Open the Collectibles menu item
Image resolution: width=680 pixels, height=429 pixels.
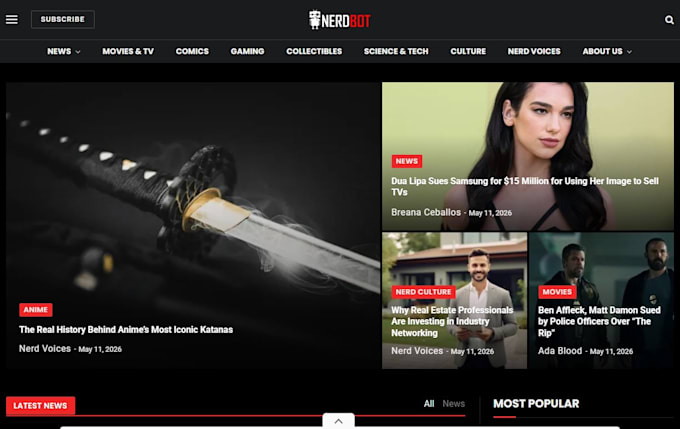click(x=314, y=51)
